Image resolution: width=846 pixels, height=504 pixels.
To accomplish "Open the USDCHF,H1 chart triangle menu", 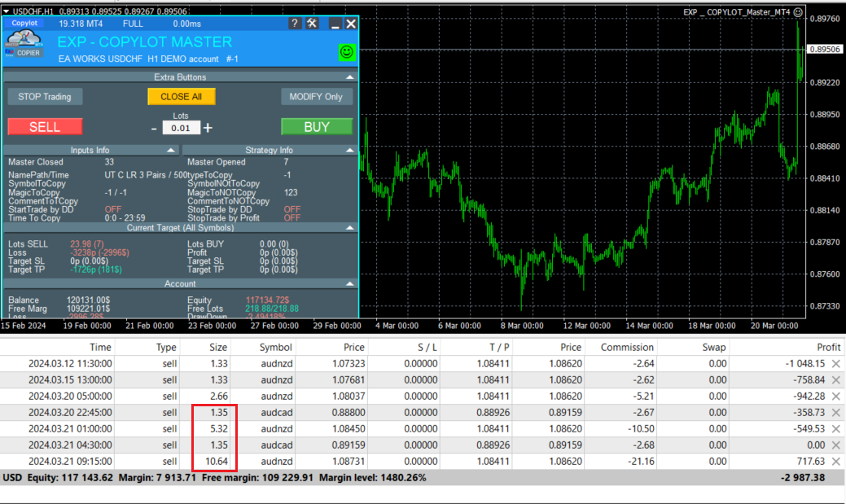I will click(x=6, y=11).
